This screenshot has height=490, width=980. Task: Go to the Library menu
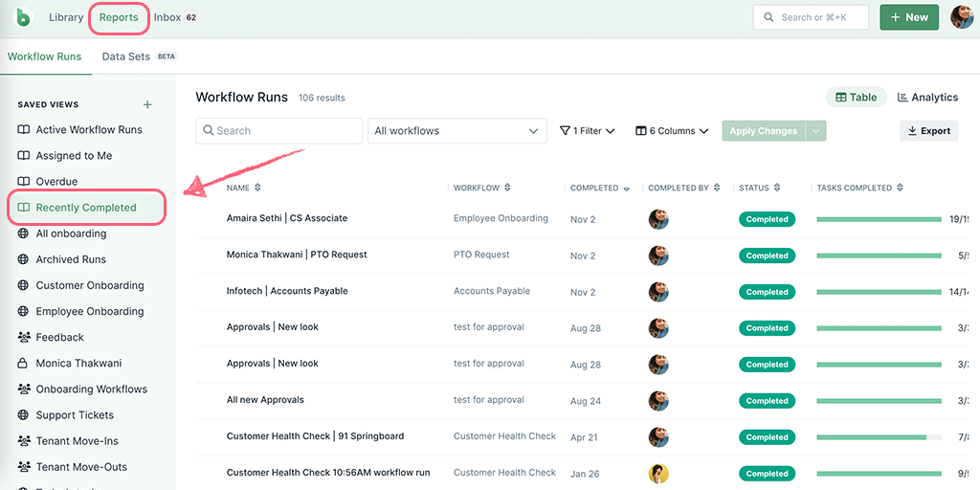(x=66, y=17)
